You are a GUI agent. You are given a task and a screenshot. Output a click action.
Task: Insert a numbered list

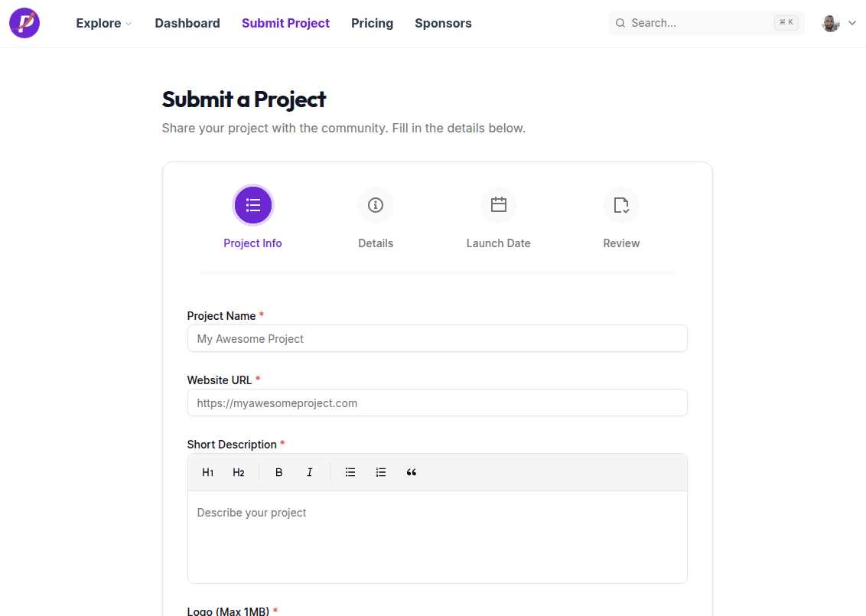[381, 472]
